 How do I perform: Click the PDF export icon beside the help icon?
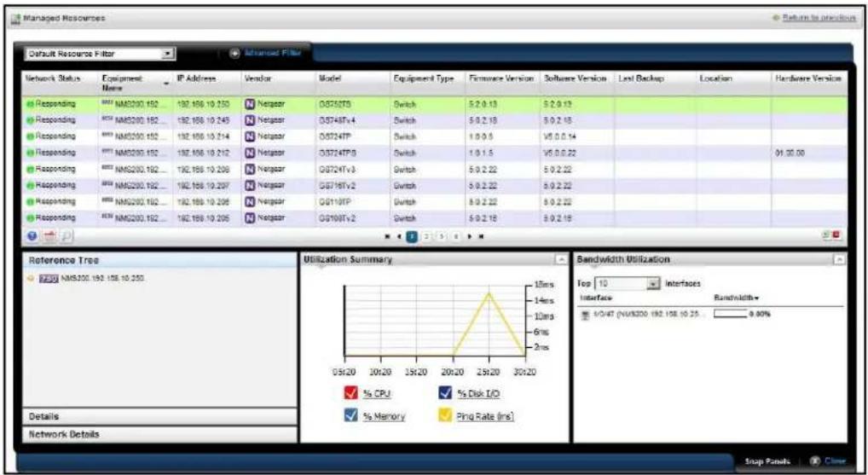[49, 236]
